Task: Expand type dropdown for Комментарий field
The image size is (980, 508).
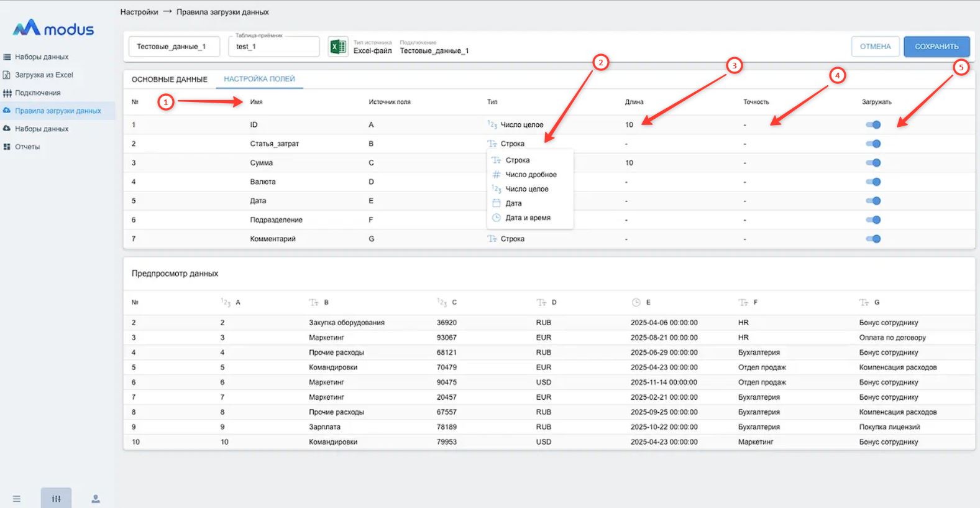Action: pyautogui.click(x=512, y=239)
